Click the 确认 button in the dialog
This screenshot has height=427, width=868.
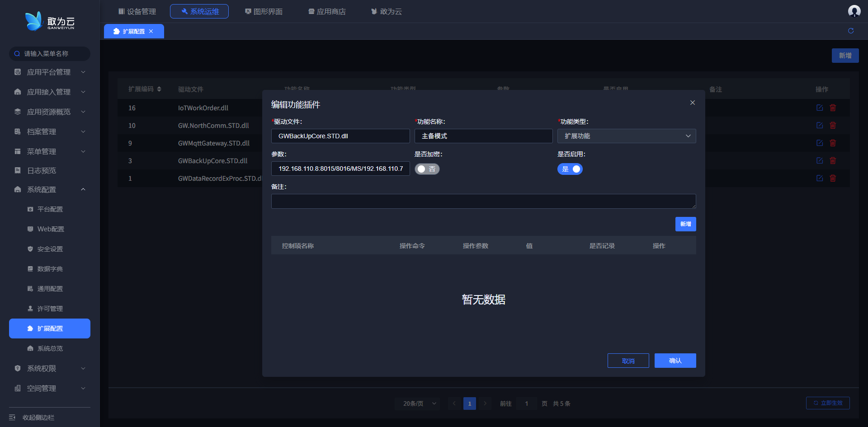[675, 361]
